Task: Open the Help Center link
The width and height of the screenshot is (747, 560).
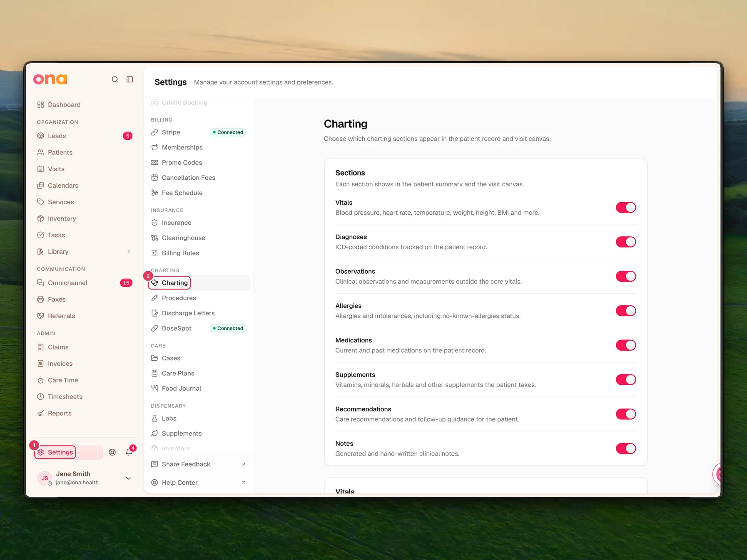Action: click(199, 483)
